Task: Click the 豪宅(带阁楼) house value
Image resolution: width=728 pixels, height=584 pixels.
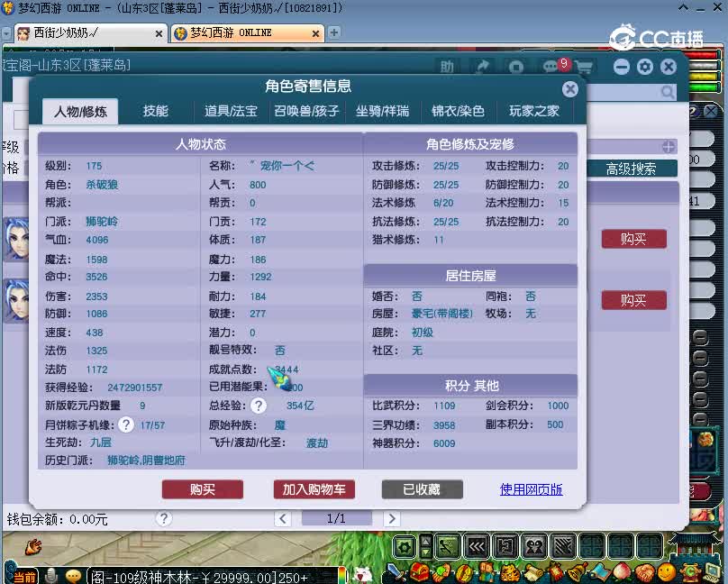Action: coord(442,314)
